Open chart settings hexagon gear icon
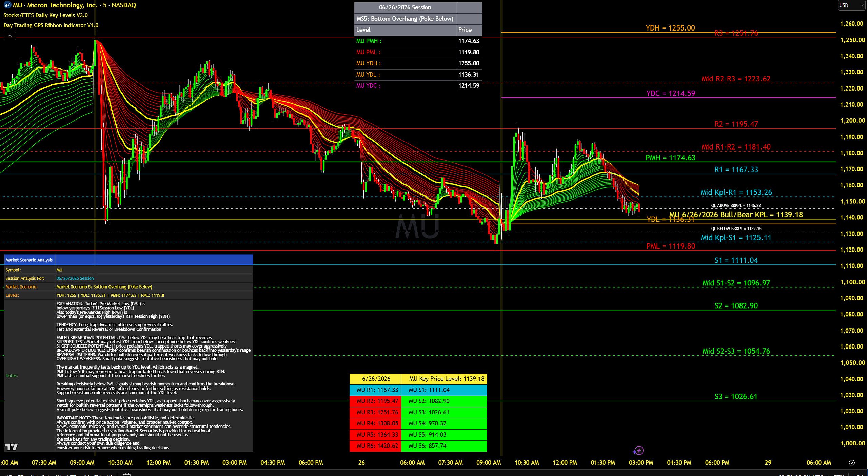 click(x=852, y=463)
